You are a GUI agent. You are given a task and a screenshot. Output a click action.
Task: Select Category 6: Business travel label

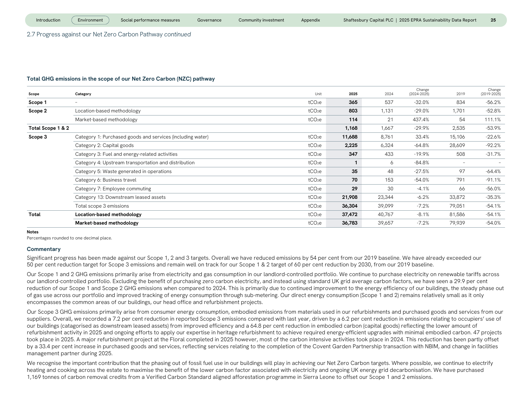(106, 180)
